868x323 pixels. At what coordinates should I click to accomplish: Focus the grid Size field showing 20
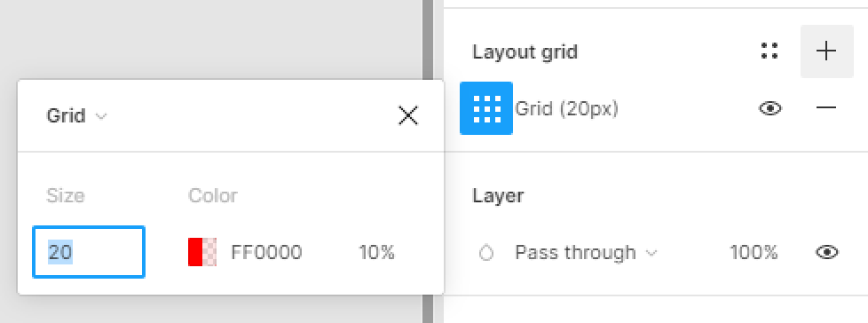coord(89,252)
